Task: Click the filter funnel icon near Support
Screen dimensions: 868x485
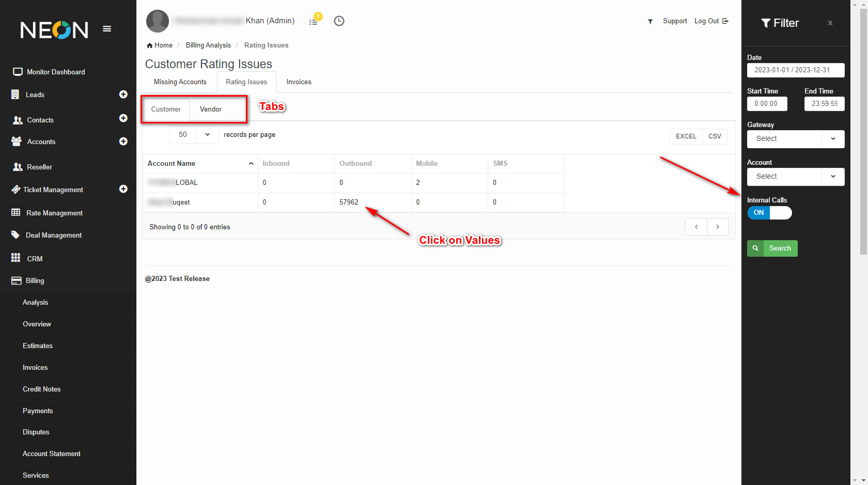Action: pyautogui.click(x=650, y=21)
